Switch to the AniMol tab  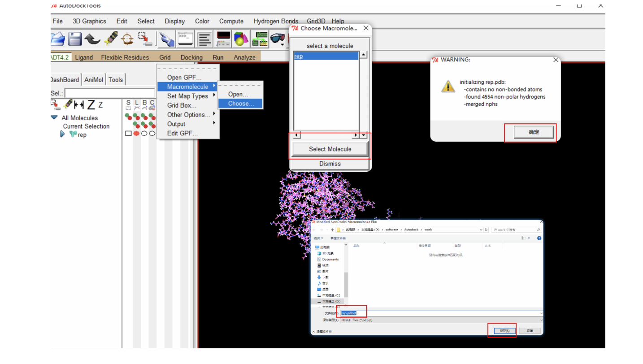pyautogui.click(x=94, y=80)
